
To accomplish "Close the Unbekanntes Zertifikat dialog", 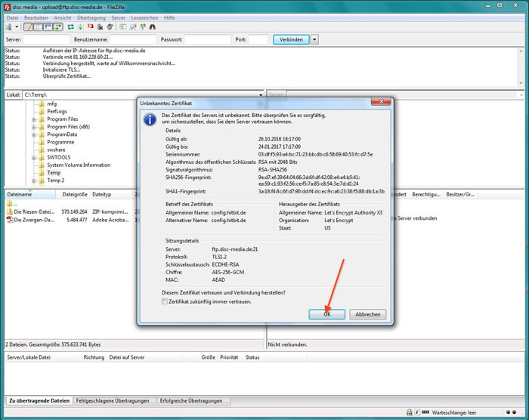I will 381,101.
